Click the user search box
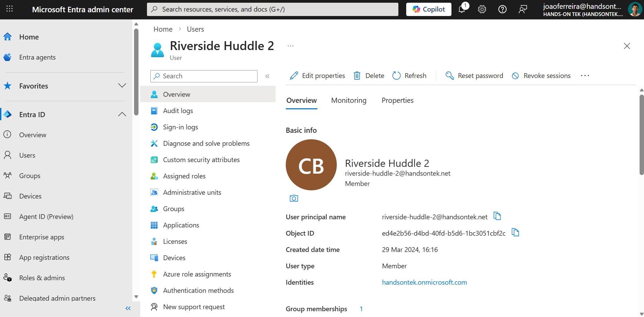The image size is (644, 317). tap(203, 76)
